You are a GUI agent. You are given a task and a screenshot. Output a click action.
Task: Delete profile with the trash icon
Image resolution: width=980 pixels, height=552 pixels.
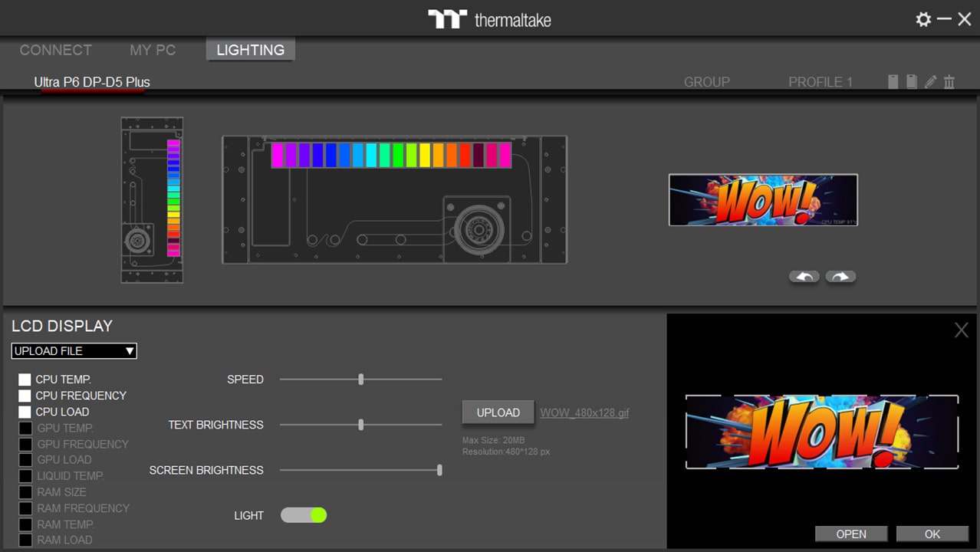[949, 81]
